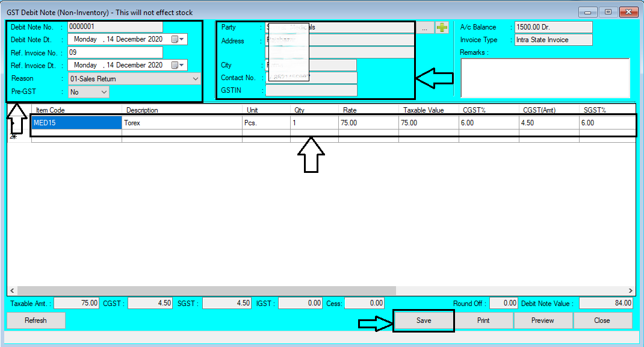The width and height of the screenshot is (644, 347).
Task: Open the Ref. Invoice Date calendar icon
Action: pyautogui.click(x=175, y=64)
